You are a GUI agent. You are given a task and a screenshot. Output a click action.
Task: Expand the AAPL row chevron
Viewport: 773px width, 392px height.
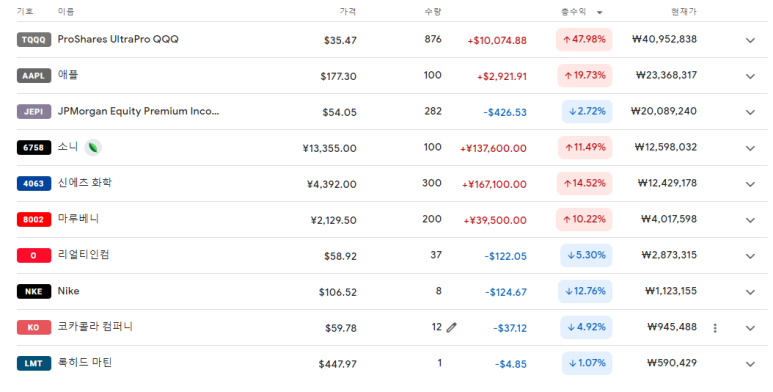750,76
